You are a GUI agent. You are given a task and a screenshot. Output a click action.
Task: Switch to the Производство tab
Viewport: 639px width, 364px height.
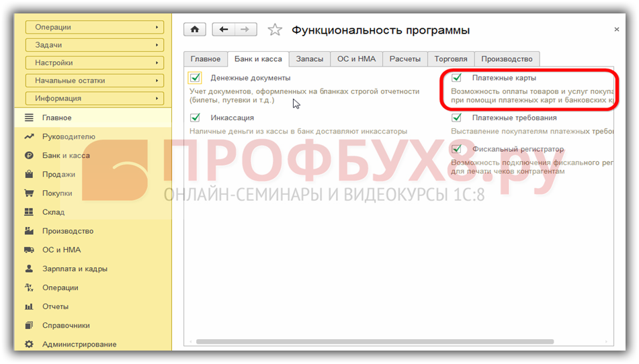point(507,59)
